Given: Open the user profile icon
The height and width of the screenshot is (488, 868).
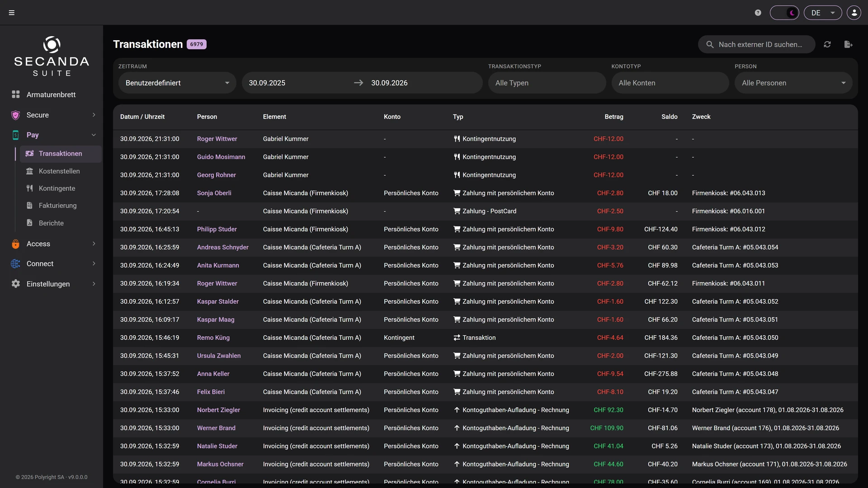Looking at the screenshot, I should click(x=854, y=13).
